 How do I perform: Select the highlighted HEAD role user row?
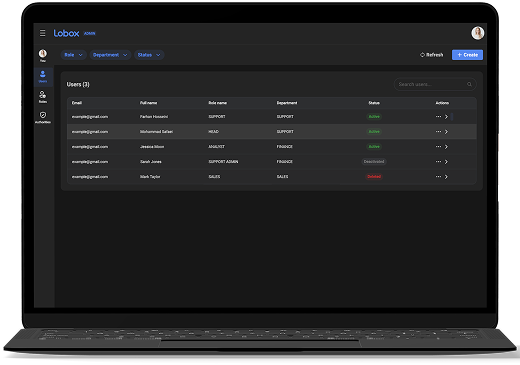[272, 132]
